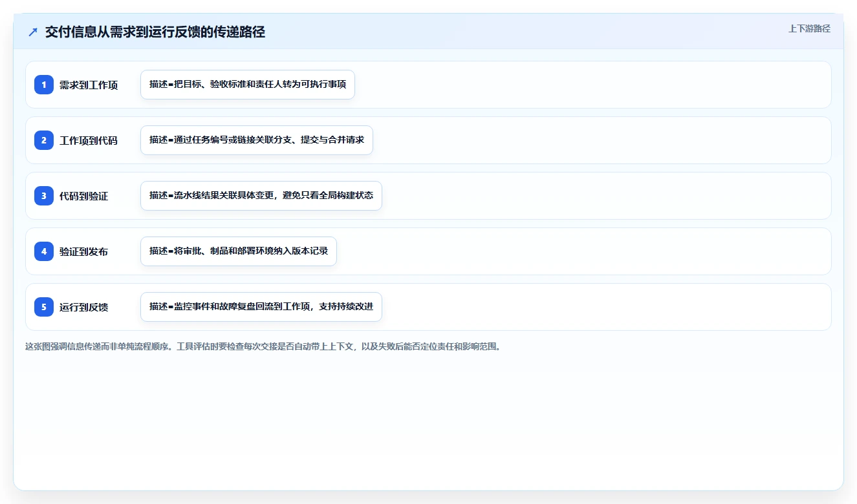The width and height of the screenshot is (857, 504).
Task: Click the title 交付信息从需求到运行反馈的传递路径
Action: 155,32
